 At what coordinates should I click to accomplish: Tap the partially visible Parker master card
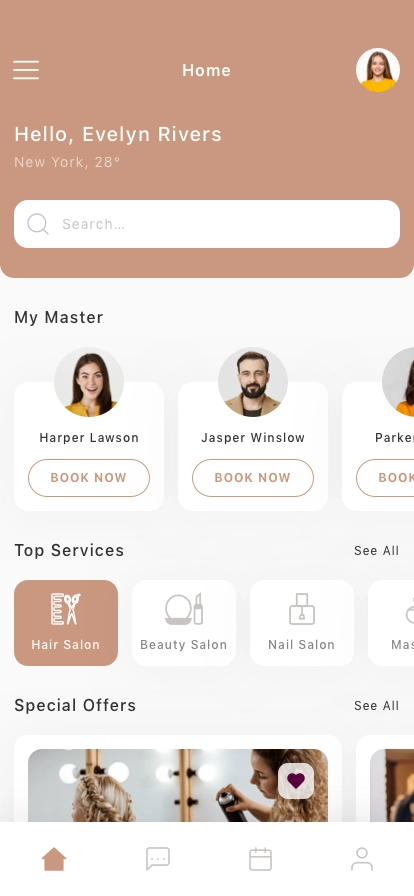point(378,446)
